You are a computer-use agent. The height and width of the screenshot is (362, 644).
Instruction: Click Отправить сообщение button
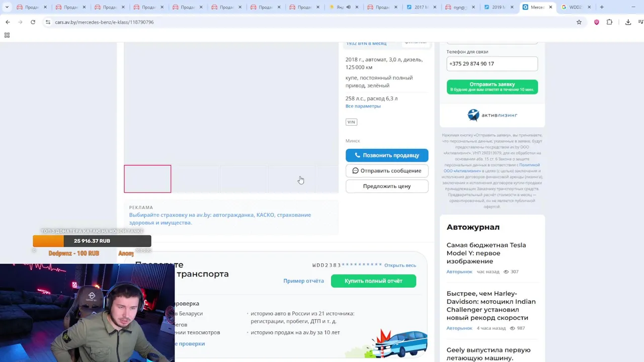387,171
